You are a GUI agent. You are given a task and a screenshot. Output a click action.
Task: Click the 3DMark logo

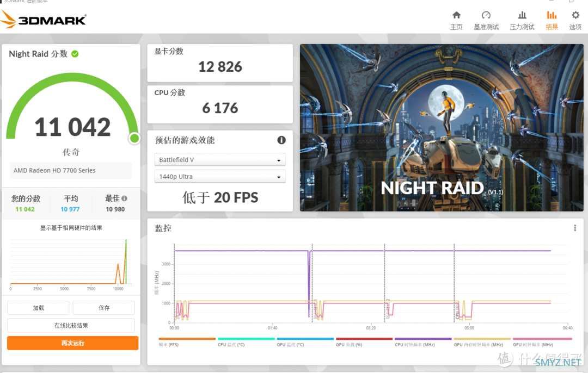tap(44, 20)
